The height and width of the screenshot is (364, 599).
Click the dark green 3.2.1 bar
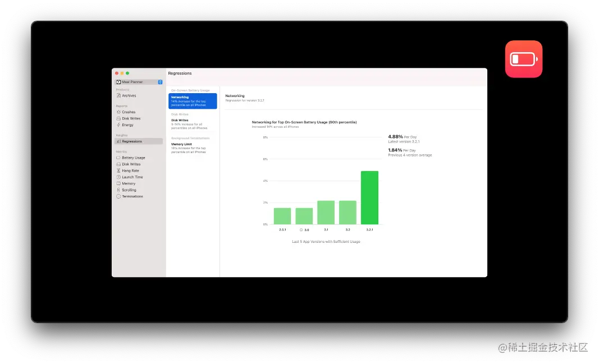click(x=369, y=197)
